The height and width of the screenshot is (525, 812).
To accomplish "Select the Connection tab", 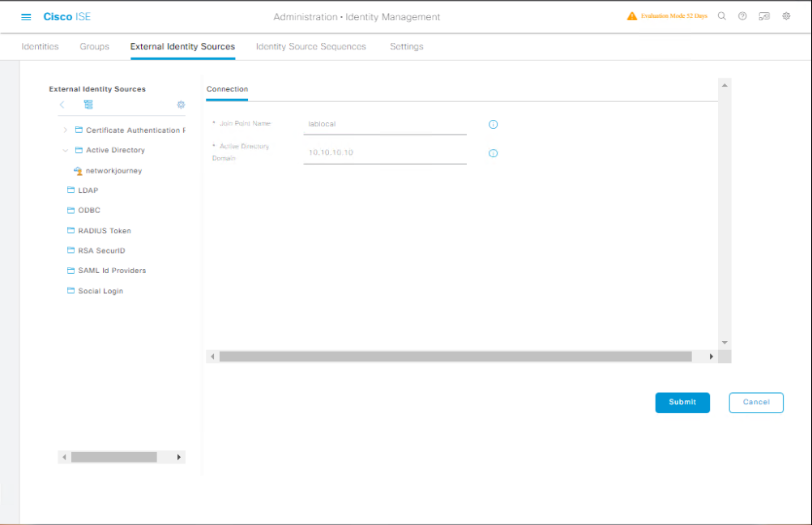I will coord(228,89).
